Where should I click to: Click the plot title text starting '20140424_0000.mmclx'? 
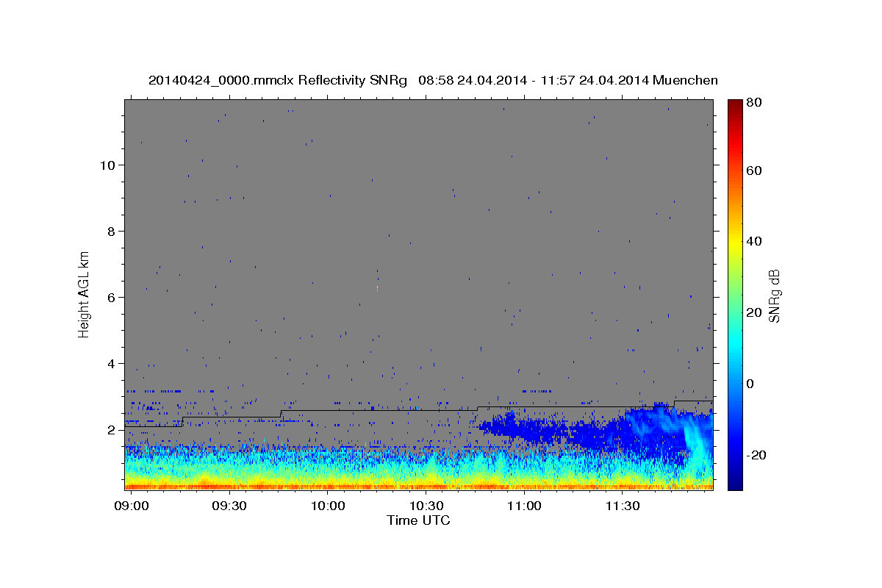coord(433,80)
